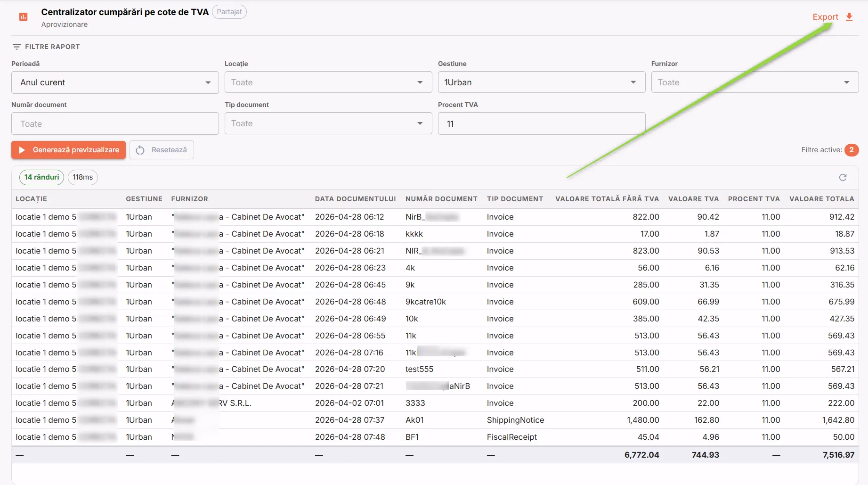Click the DATA DOCUMENTULUI column header
Image resolution: width=868 pixels, height=485 pixels.
[356, 199]
